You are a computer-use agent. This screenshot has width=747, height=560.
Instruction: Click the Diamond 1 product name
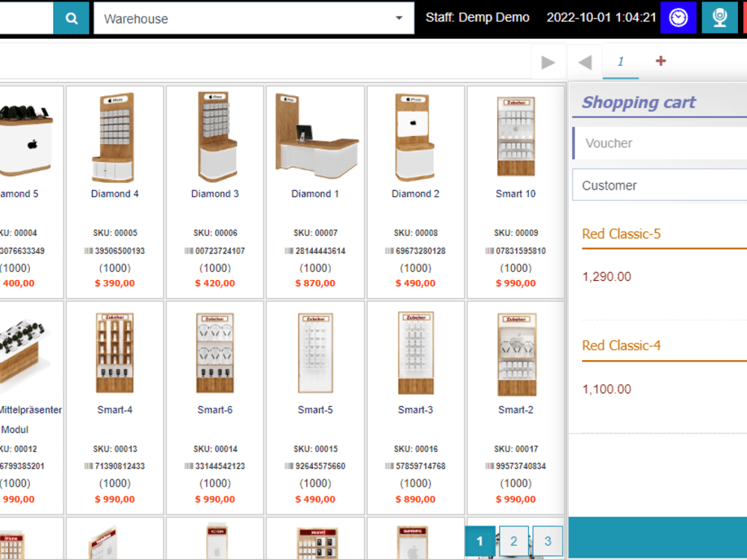[315, 194]
